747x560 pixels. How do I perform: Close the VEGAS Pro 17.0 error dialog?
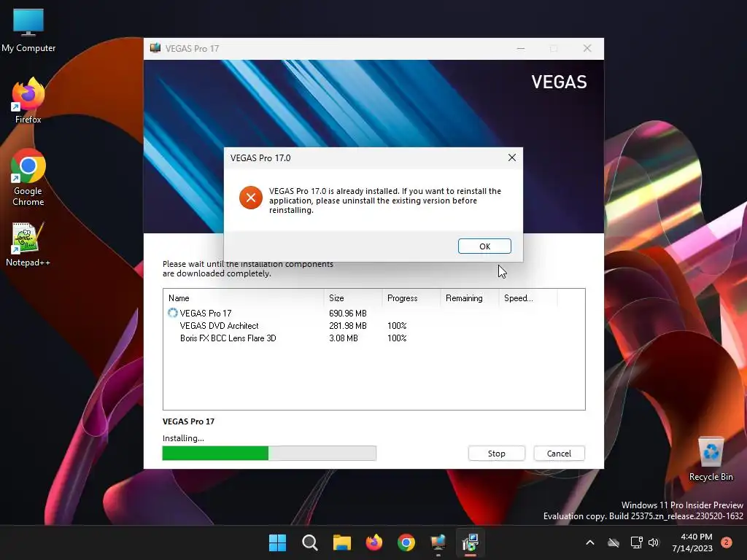point(511,157)
